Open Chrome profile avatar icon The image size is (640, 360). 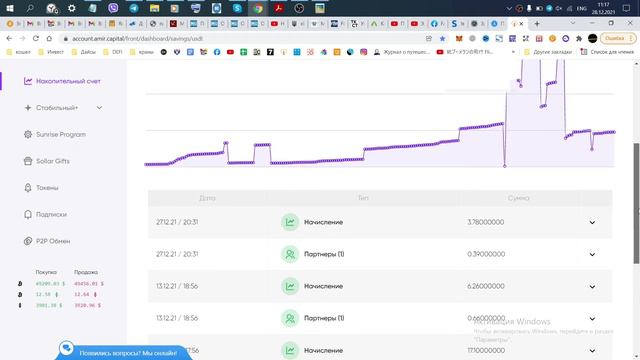(x=592, y=38)
